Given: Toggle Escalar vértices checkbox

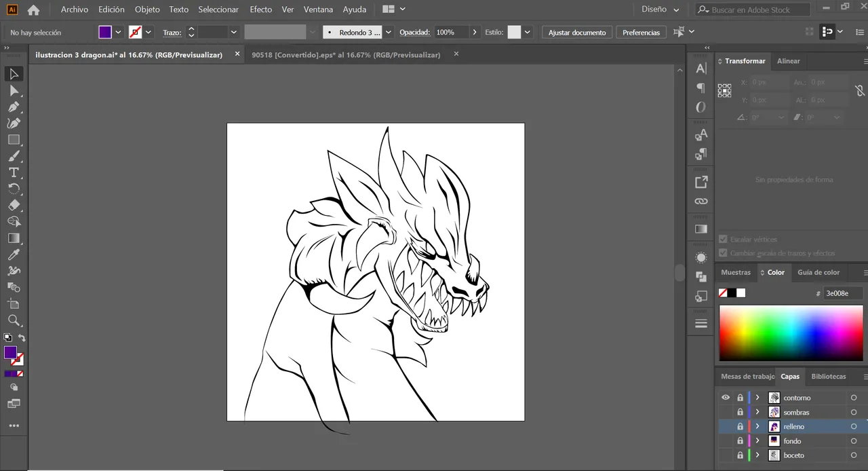Looking at the screenshot, I should coord(723,239).
